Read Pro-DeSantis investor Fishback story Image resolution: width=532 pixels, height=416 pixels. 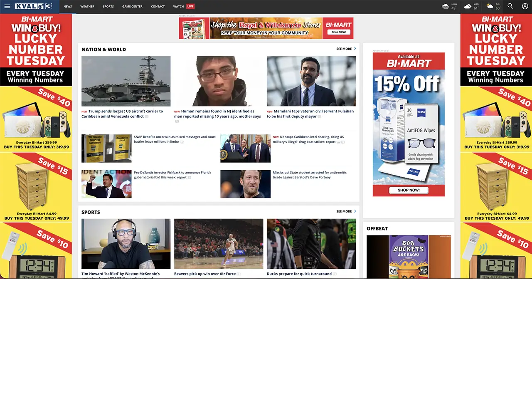tap(172, 175)
